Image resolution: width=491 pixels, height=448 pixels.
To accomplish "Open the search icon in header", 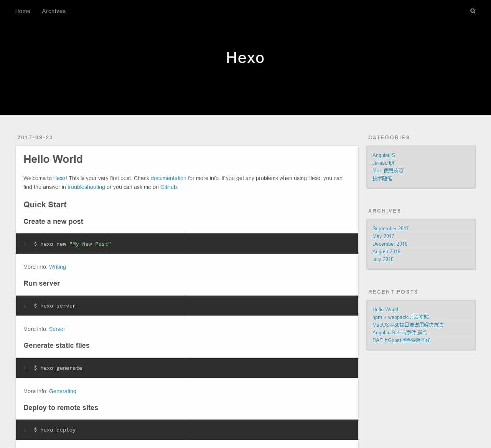I will (473, 11).
